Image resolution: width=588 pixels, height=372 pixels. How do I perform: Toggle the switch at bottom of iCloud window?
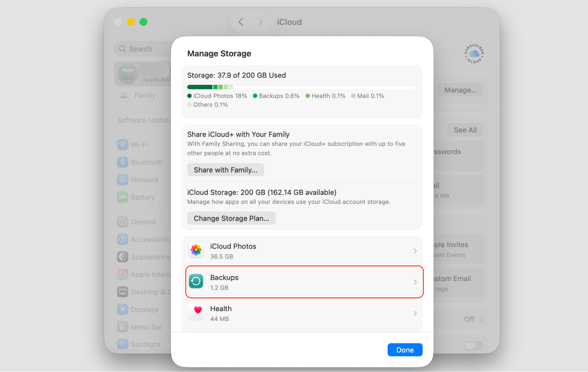(x=473, y=346)
